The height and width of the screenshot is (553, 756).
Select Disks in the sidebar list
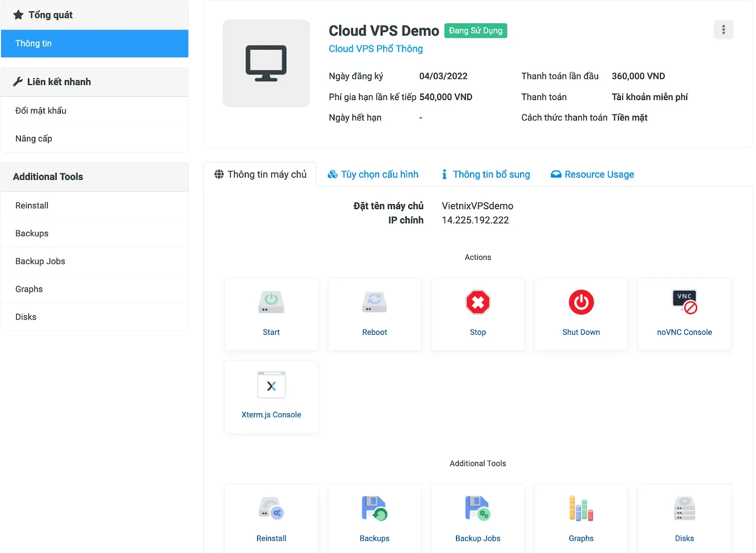coord(94,317)
